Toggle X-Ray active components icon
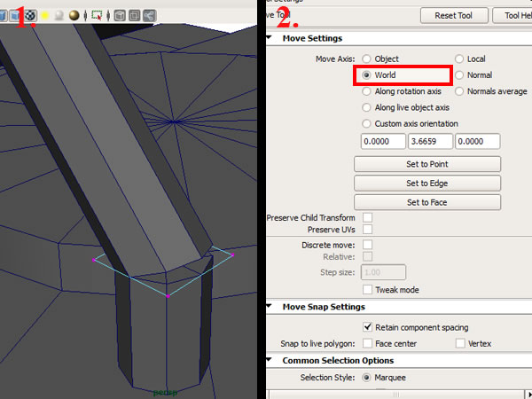Viewport: 532px width, 399px height. [135, 15]
